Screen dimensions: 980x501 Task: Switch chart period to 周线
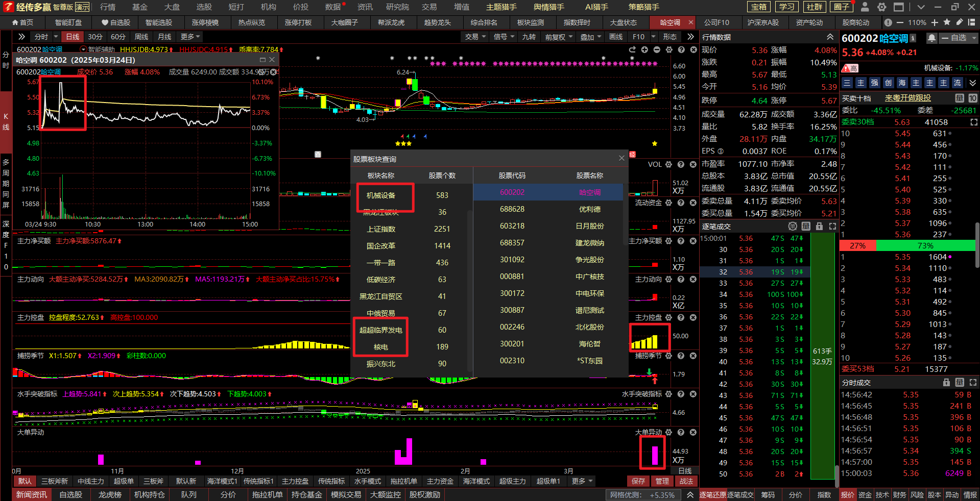141,37
